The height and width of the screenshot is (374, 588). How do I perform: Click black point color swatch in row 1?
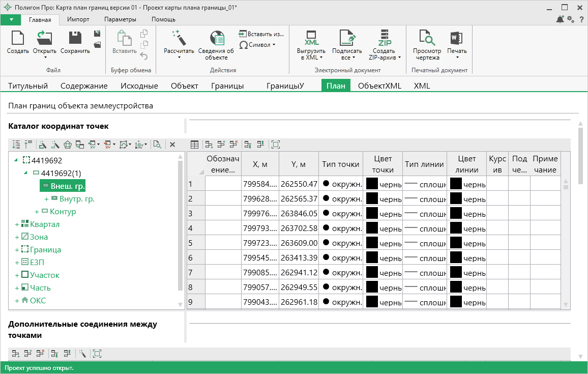point(372,184)
